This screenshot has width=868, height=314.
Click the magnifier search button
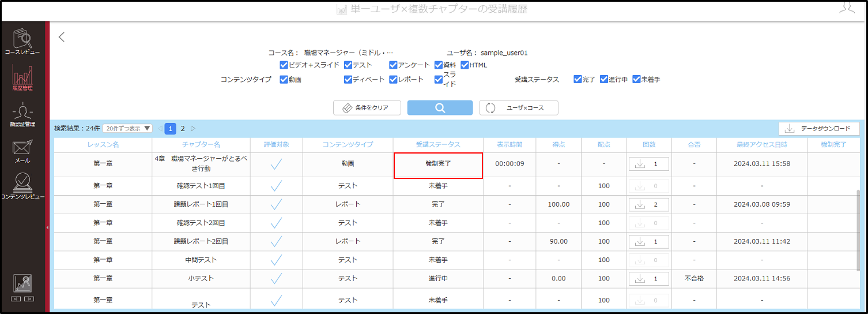click(440, 108)
